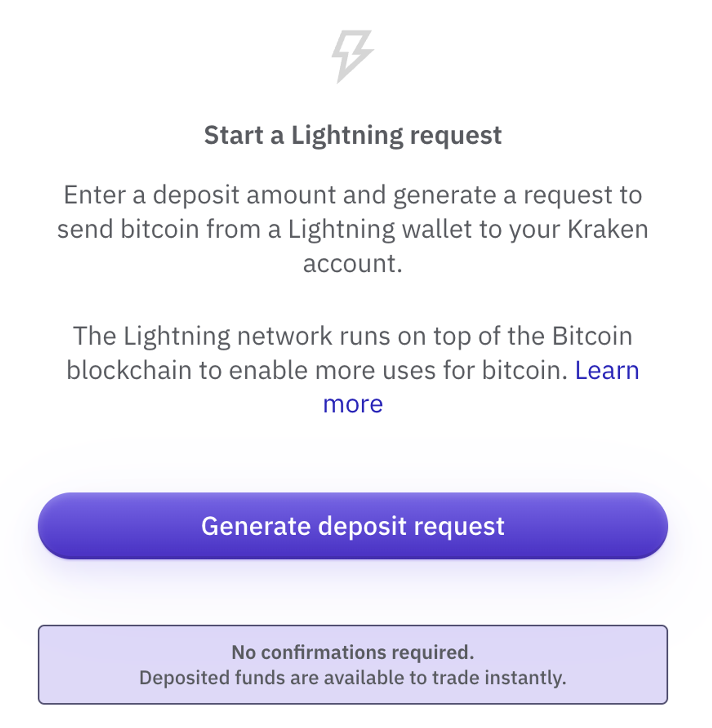Open the Learn more link
712x728 pixels.
tap(607, 370)
